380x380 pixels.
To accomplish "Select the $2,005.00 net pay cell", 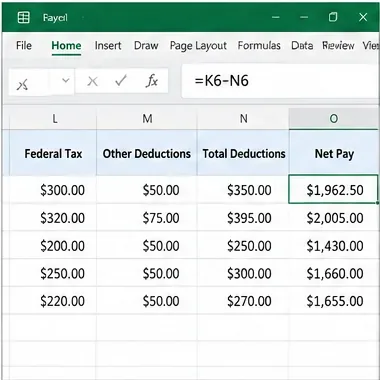I will pos(334,218).
